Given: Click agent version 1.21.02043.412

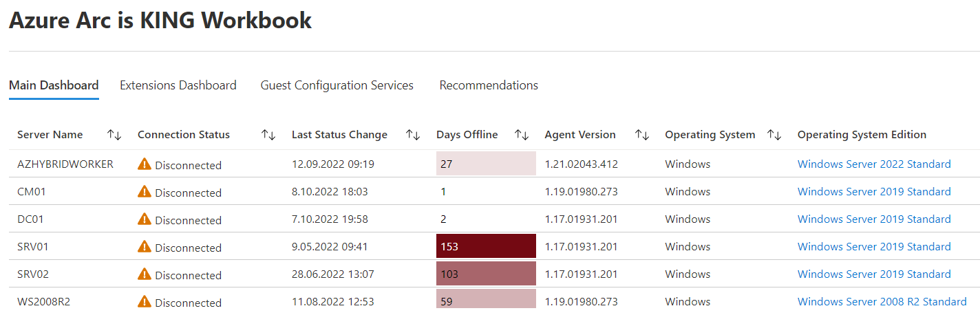Looking at the screenshot, I should pos(581,164).
